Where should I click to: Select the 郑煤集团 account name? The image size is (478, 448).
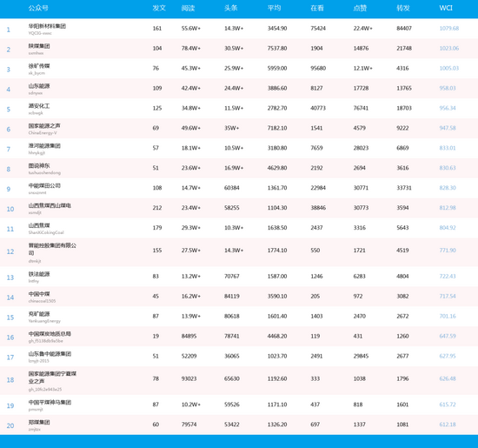39,423
